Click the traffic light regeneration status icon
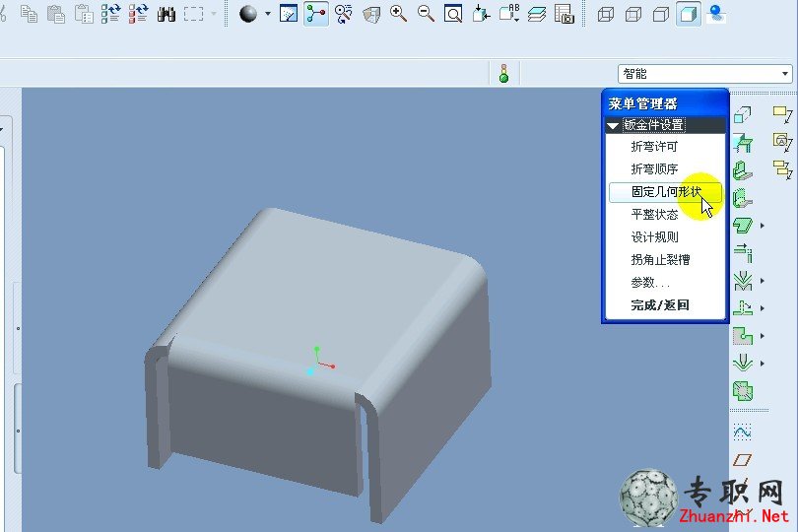 503,73
